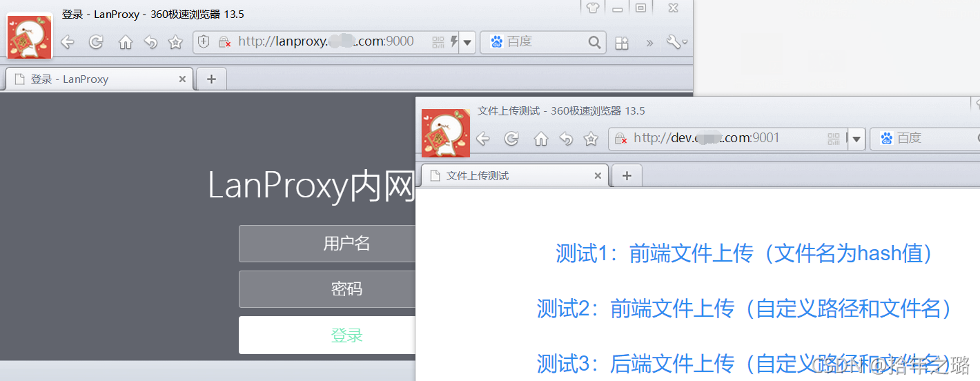
Task: Close the LanProxy browser window
Action: coord(672,8)
